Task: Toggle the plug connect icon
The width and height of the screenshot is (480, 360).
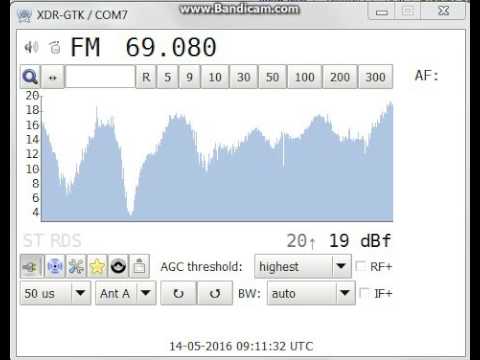Action: [x=32, y=266]
